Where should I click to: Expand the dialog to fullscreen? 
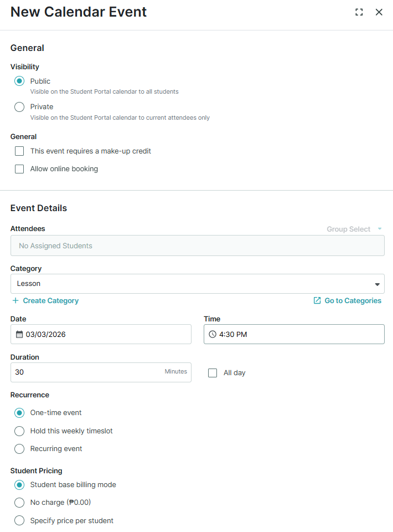359,12
